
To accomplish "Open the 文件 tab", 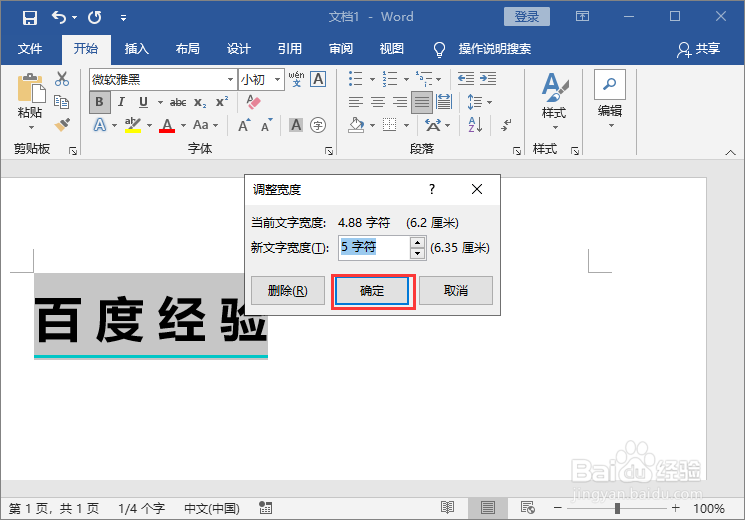I will [30, 48].
